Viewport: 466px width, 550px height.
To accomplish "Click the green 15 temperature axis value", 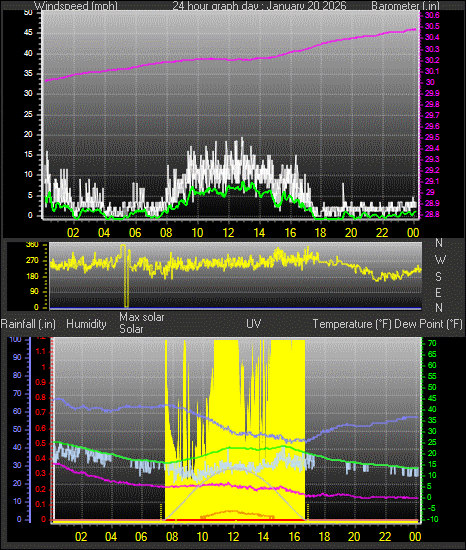I will click(432, 464).
